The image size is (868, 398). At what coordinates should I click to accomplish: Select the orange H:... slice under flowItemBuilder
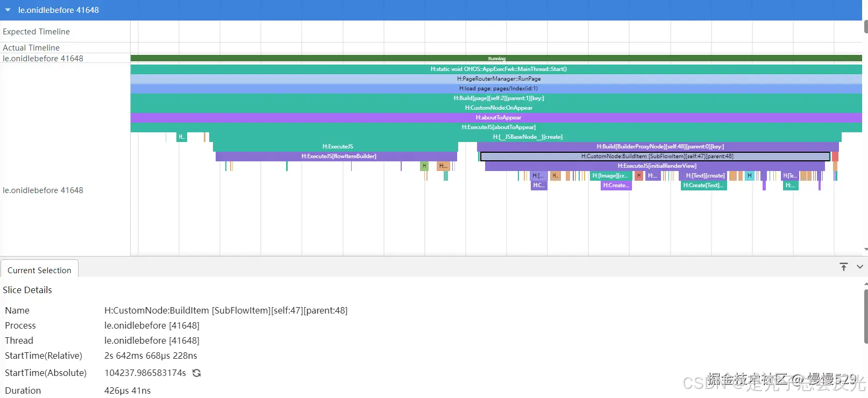[x=443, y=166]
